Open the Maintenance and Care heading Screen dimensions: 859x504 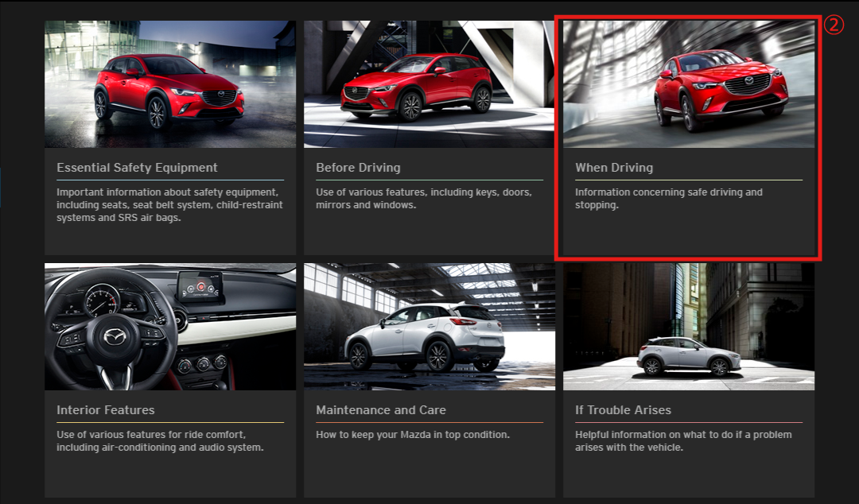[380, 410]
